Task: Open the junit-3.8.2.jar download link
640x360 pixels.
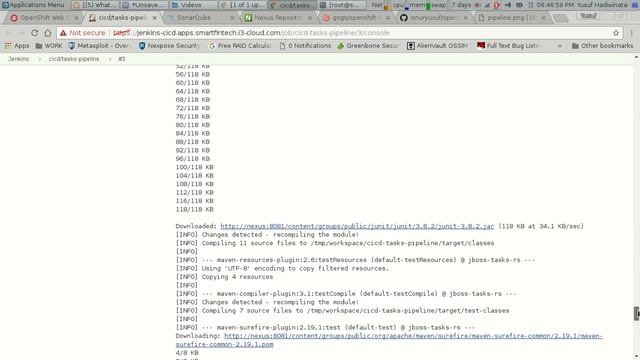Action: point(357,226)
